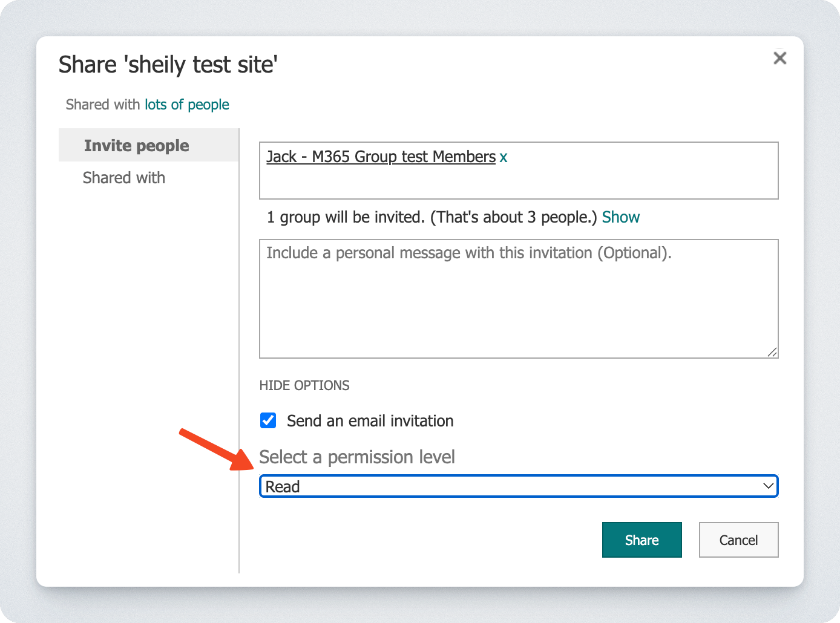Click the message box resize handle
Screen dimensions: 840x623
tap(772, 352)
